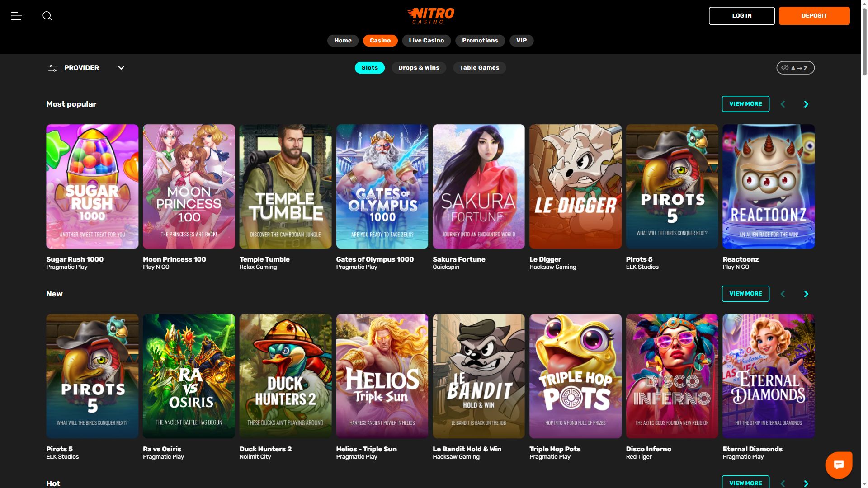Click the 'Sugar Rush 1000' title text
This screenshot has height=488, width=868.
pos(75,259)
